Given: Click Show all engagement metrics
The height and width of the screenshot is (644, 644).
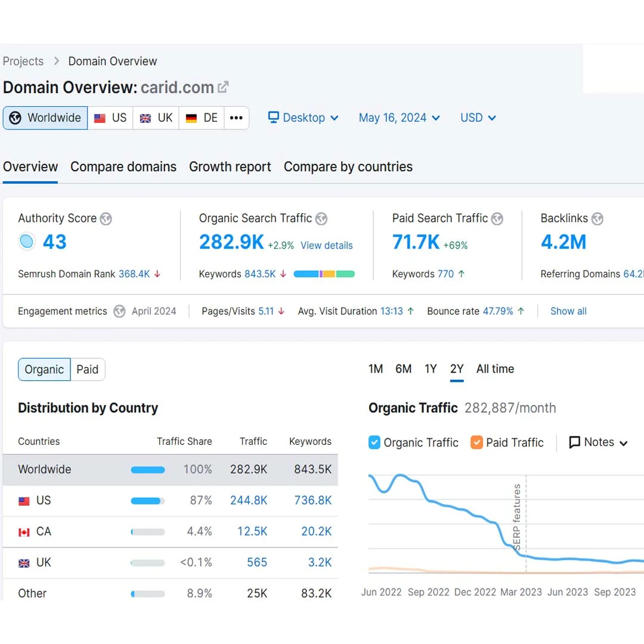Looking at the screenshot, I should point(568,311).
